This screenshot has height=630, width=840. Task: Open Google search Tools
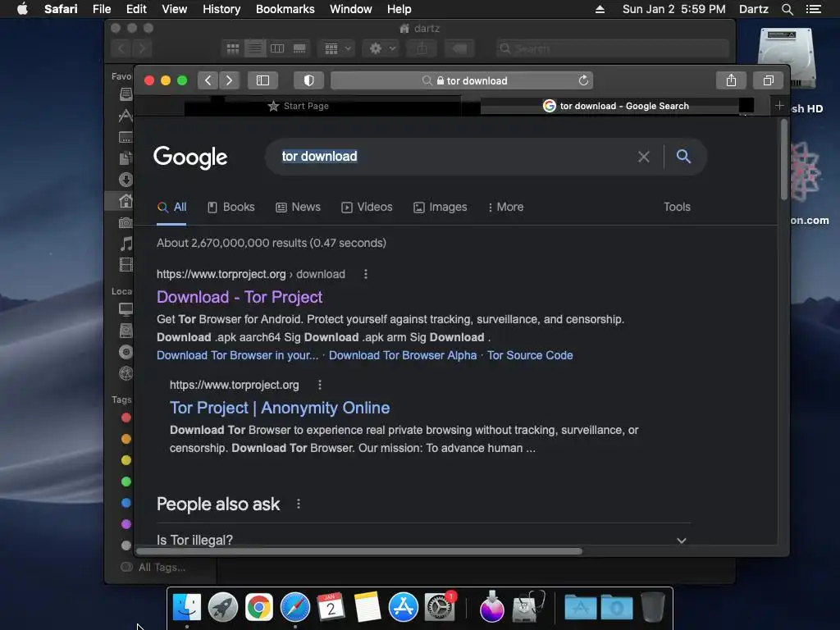click(x=677, y=207)
